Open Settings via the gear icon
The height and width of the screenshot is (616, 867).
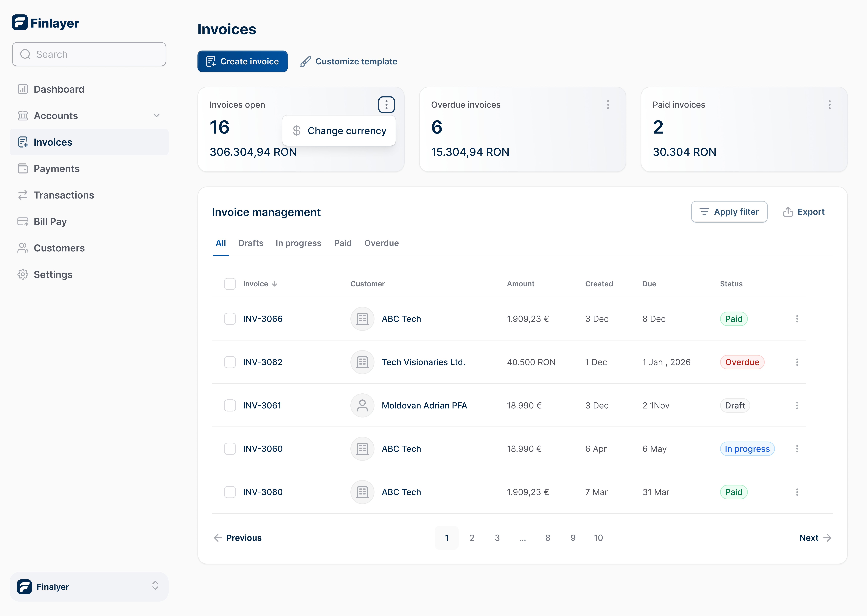pos(23,274)
